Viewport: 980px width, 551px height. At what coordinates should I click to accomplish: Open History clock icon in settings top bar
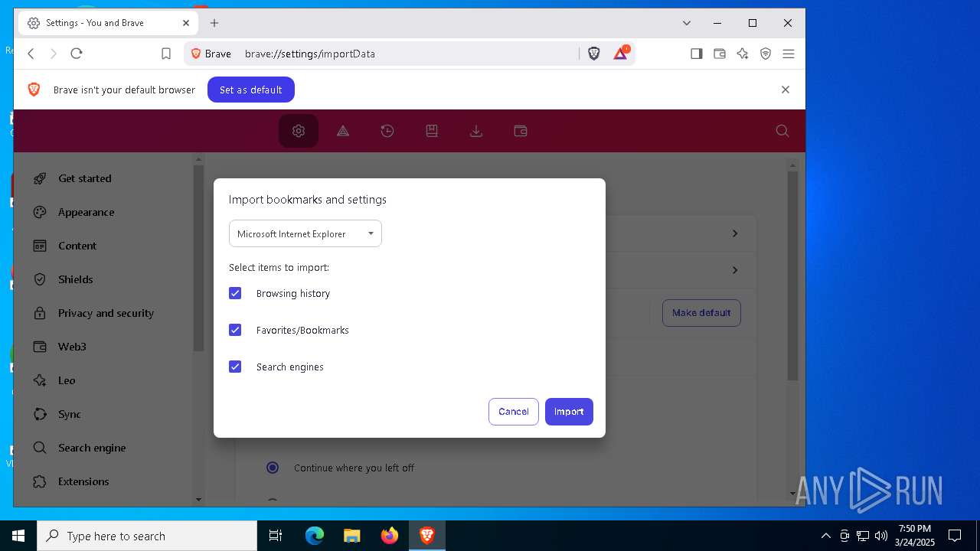point(387,131)
